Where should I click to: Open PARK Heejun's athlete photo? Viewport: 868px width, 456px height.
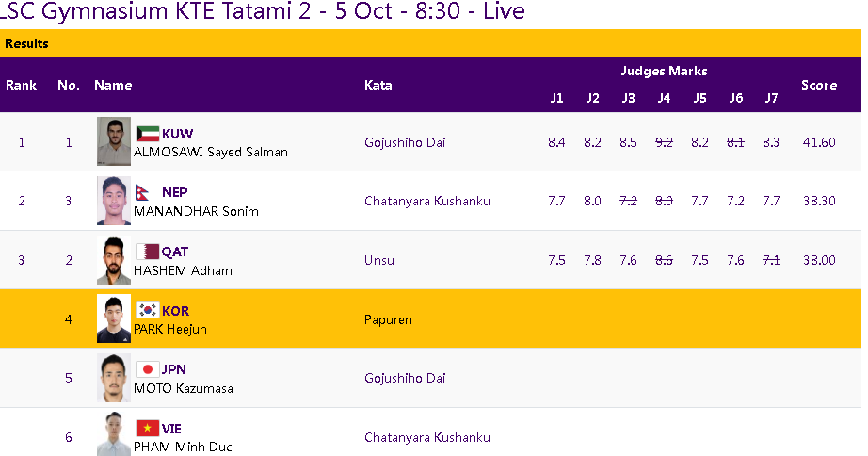click(x=114, y=318)
